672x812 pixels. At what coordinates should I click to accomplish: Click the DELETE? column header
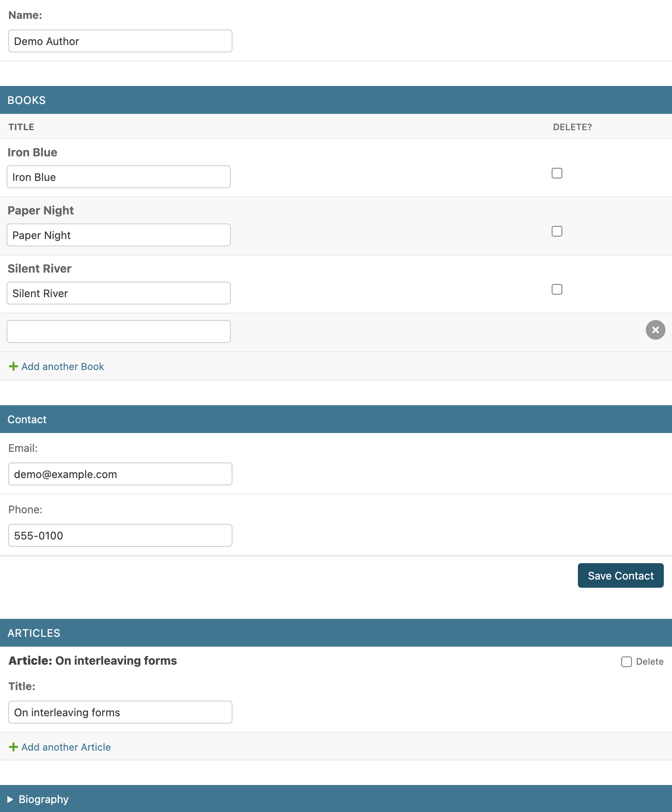click(x=572, y=127)
